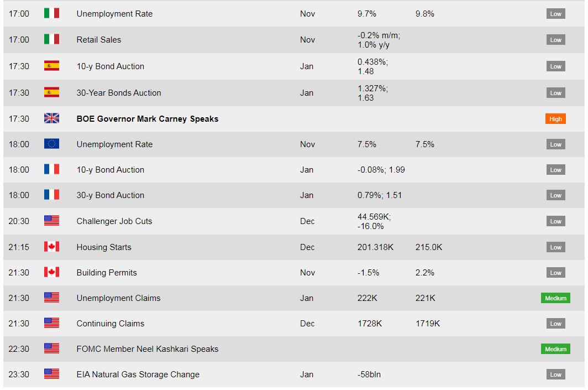Image resolution: width=588 pixels, height=390 pixels.
Task: Open the 30-Year Bonds Auction event
Action: coord(118,93)
